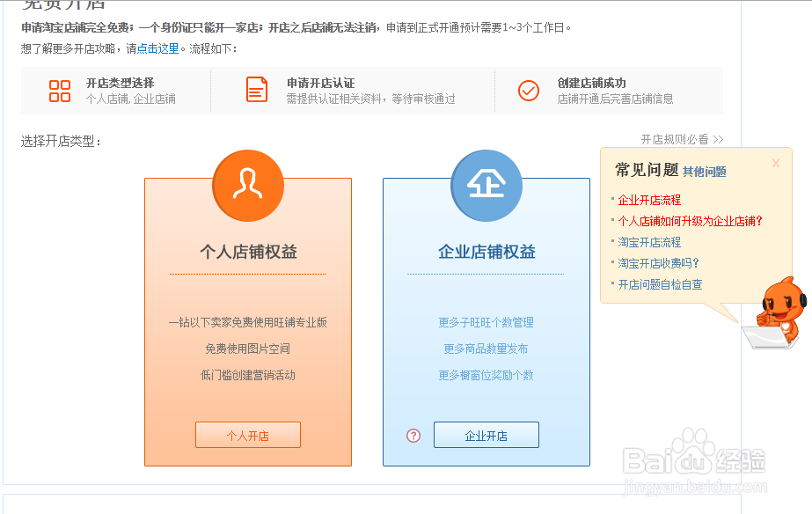This screenshot has width=812, height=514.
Task: Click the question mark help icon beside 企业开店
Action: coord(413,436)
